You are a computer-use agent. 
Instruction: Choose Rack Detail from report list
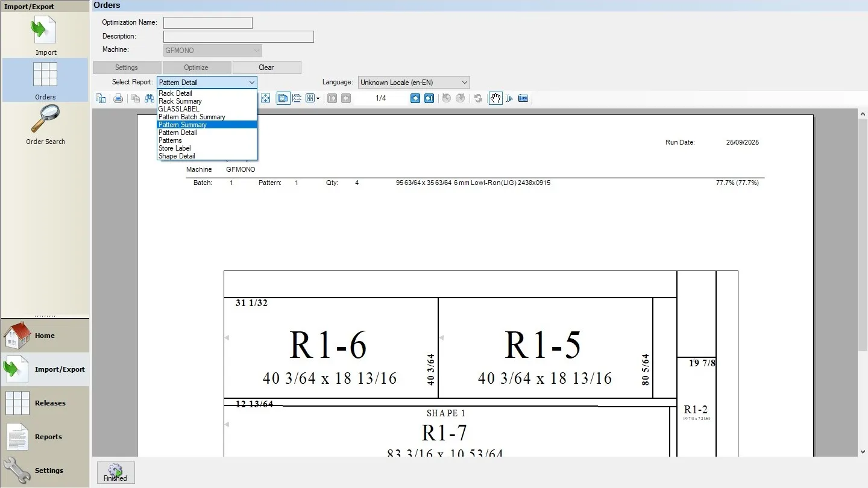[x=207, y=93]
